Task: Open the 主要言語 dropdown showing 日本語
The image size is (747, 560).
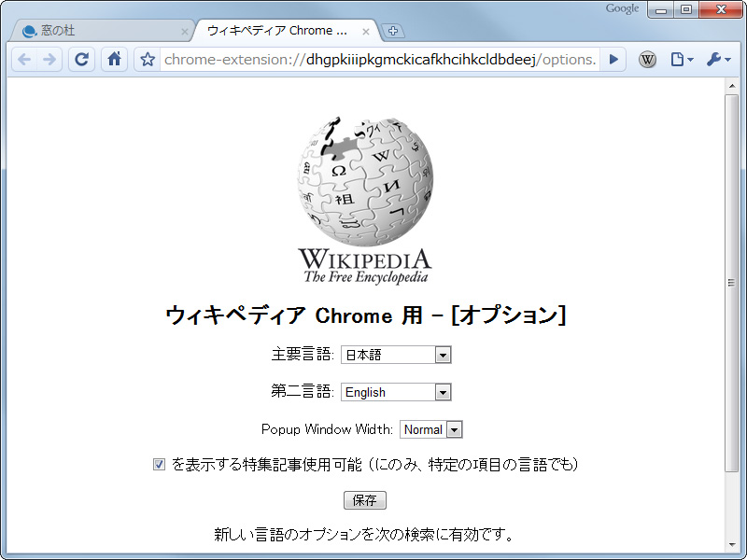Action: (x=396, y=355)
